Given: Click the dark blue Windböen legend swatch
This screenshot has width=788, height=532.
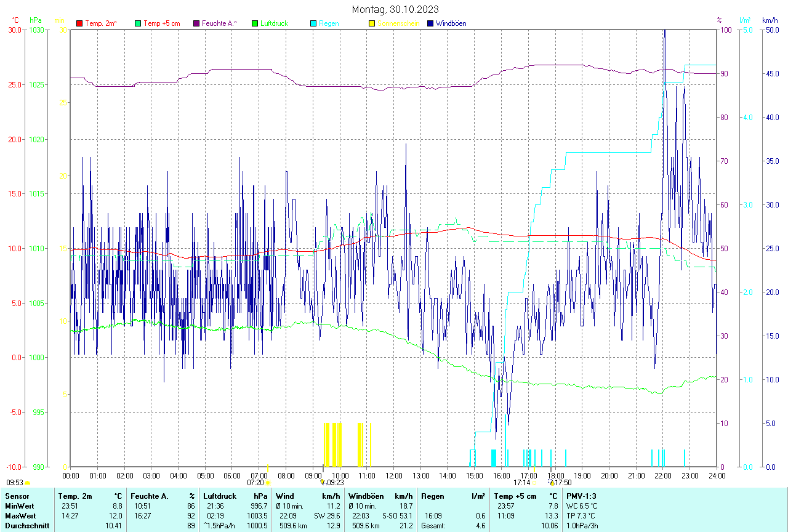Looking at the screenshot, I should (430, 23).
